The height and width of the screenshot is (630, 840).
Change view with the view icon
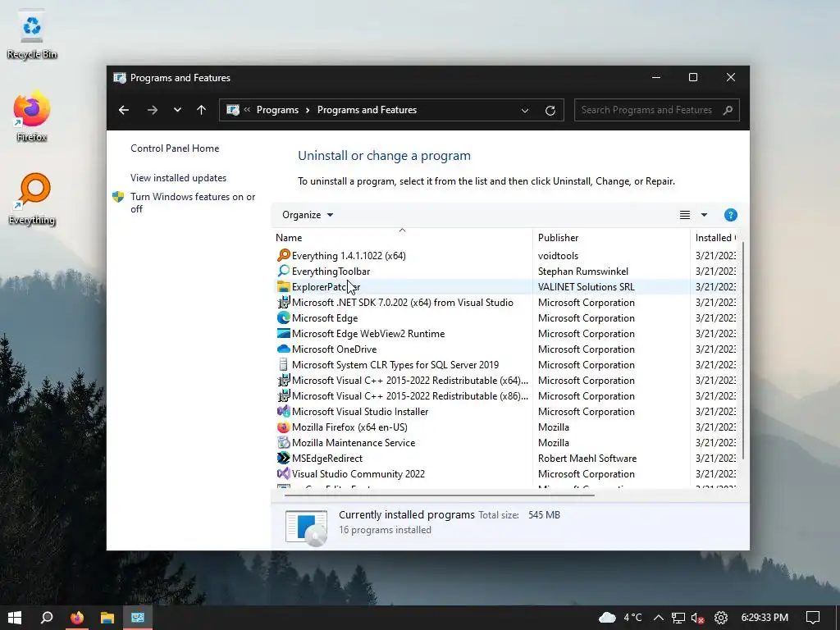click(685, 215)
